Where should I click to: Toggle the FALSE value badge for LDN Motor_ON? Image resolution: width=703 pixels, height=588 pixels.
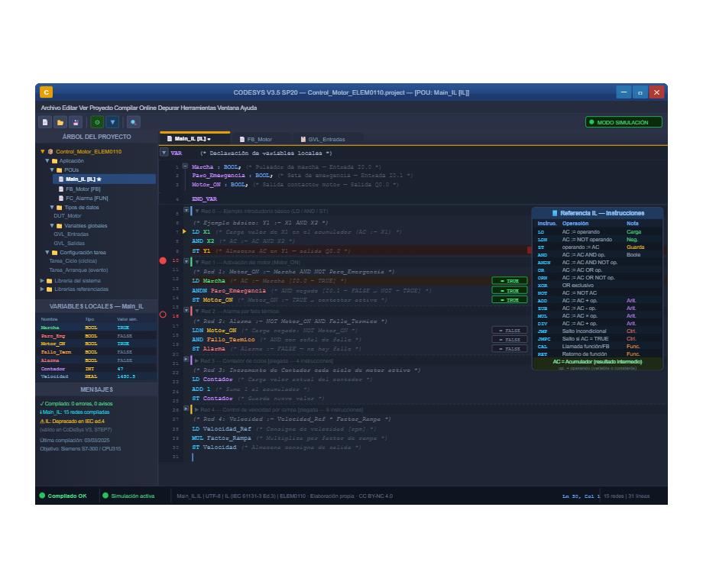510,331
